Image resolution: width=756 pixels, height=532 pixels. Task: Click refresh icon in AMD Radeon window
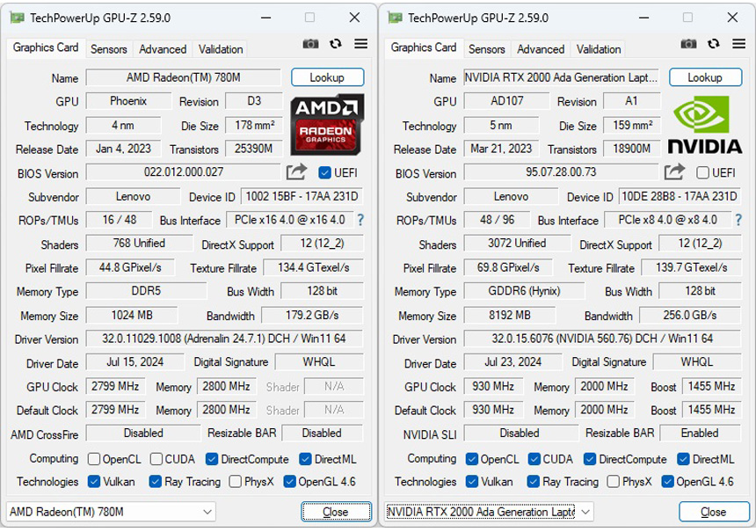click(336, 44)
